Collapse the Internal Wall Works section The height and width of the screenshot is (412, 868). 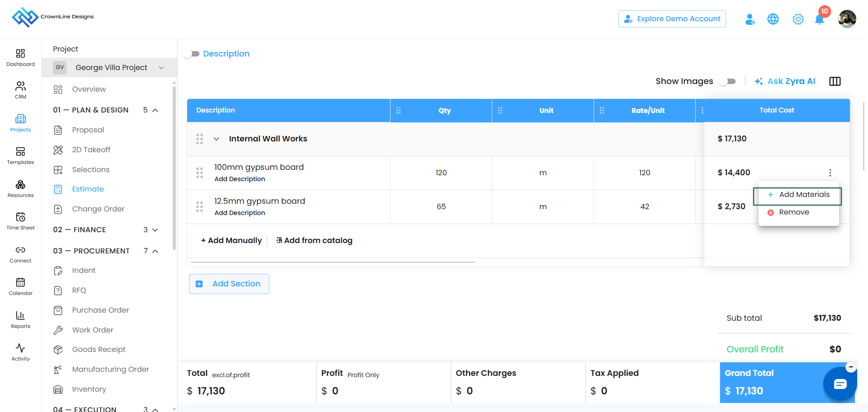[217, 139]
